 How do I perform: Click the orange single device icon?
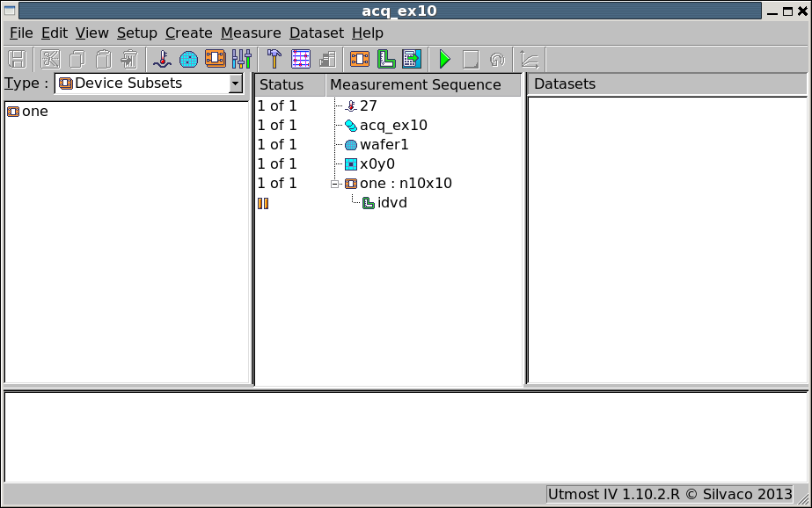click(x=360, y=59)
